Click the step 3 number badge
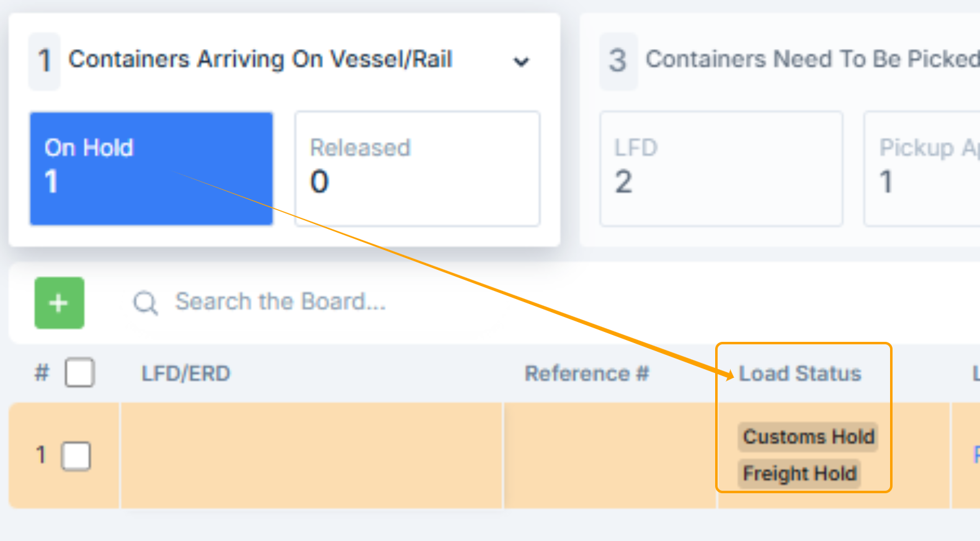Screen dimensions: 980x541 pos(617,61)
